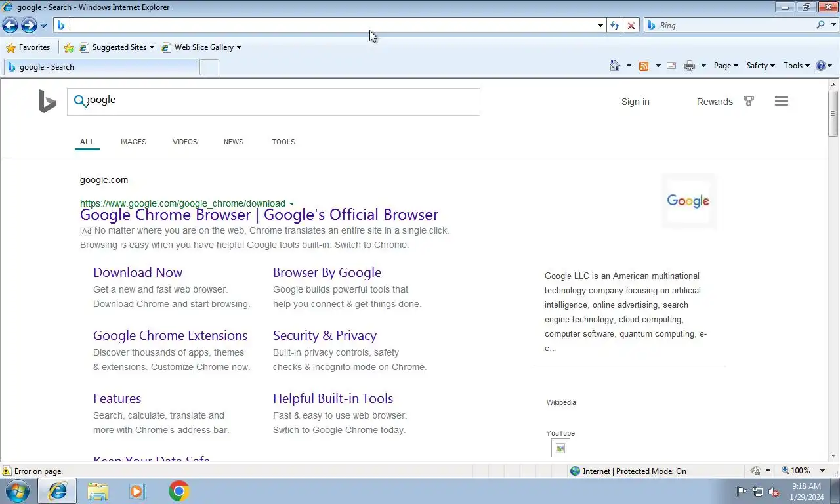Click inside the address bar field
The image size is (840, 504).
coord(331,25)
